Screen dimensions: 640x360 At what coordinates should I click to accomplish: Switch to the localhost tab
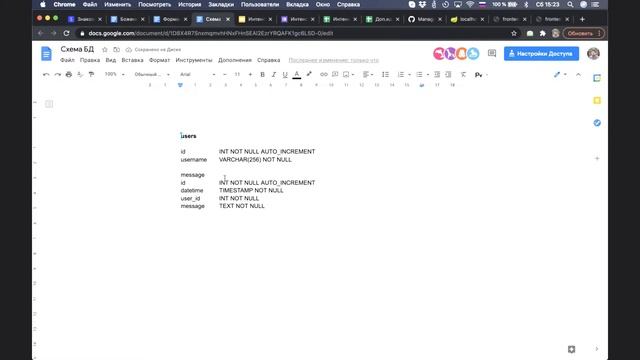tap(467, 19)
